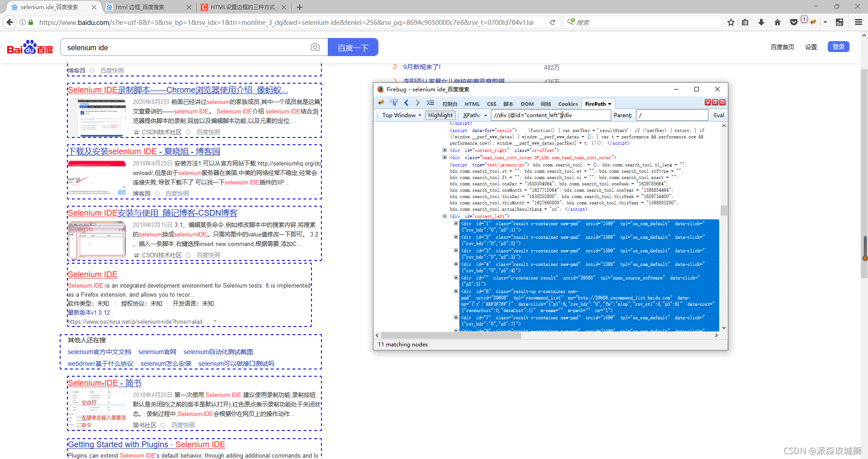Image resolution: width=868 pixels, height=459 pixels.
Task: Toggle the FirePath Highlight button
Action: click(440, 115)
